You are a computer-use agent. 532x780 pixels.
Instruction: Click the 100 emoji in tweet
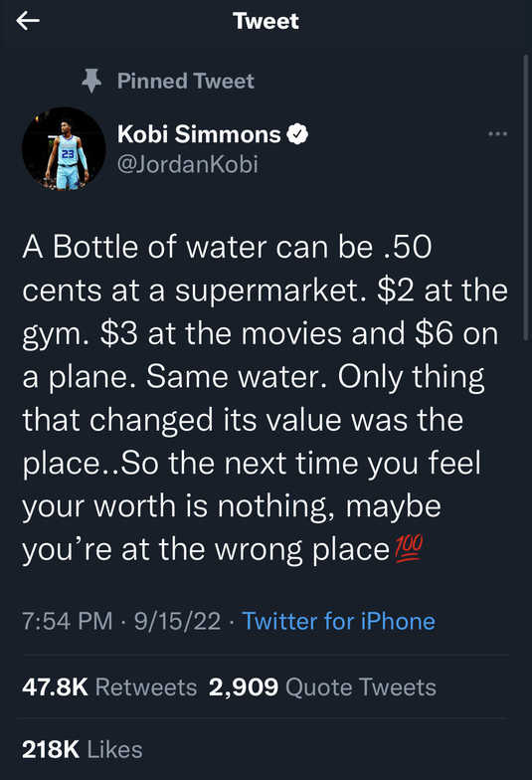coord(408,548)
